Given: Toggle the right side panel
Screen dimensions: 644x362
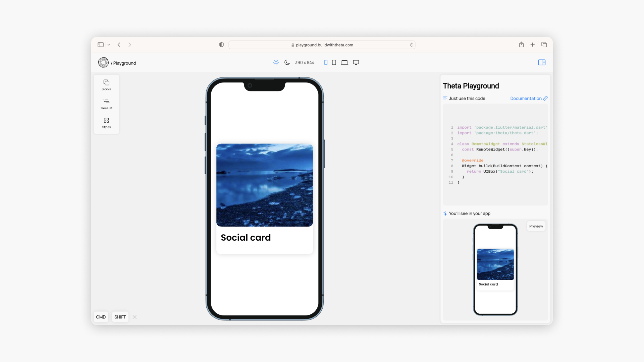Looking at the screenshot, I should [542, 63].
